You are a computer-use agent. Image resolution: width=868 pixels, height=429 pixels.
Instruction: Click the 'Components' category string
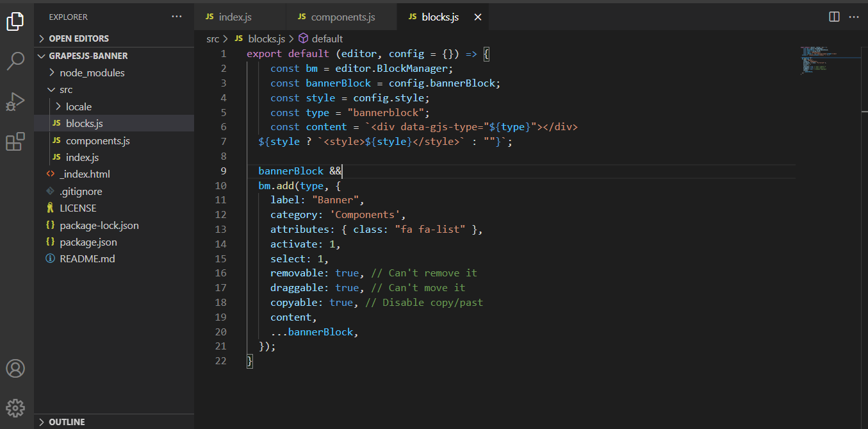click(x=365, y=215)
